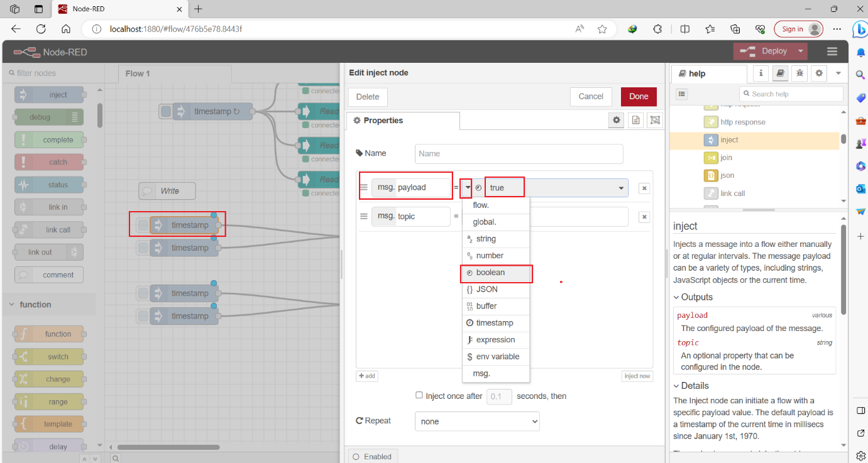
Task: Choose number type in menu
Action: [496, 256]
